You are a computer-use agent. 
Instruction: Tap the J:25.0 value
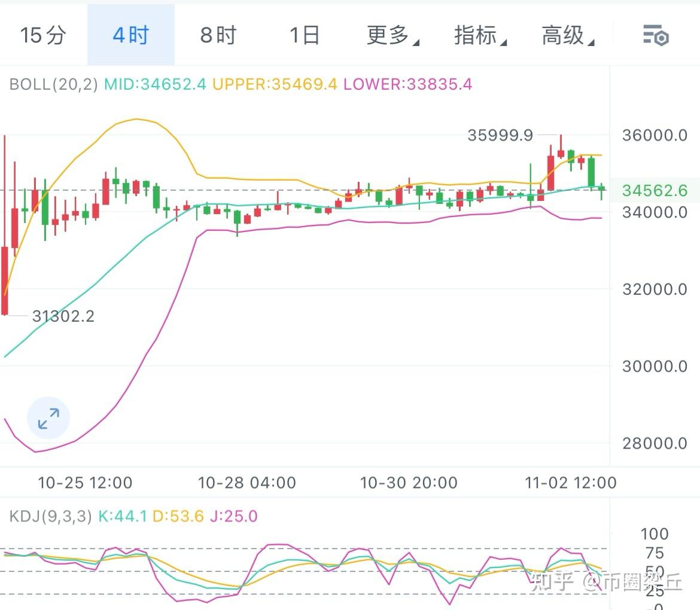tap(233, 516)
